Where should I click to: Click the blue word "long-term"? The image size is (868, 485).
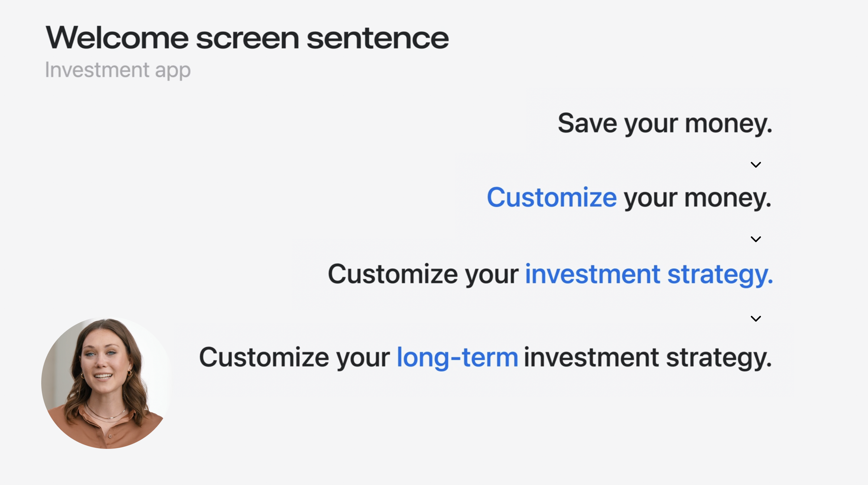pos(458,357)
